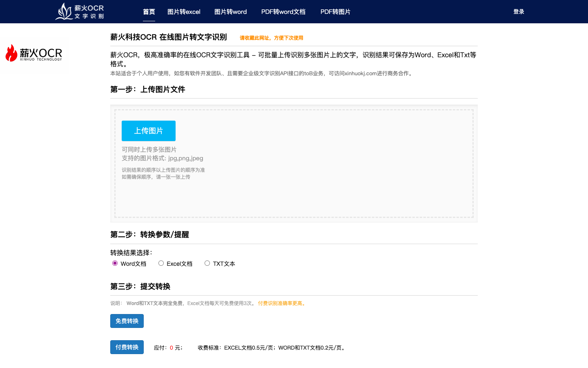
Task: Open the 图片转word page
Action: click(230, 12)
